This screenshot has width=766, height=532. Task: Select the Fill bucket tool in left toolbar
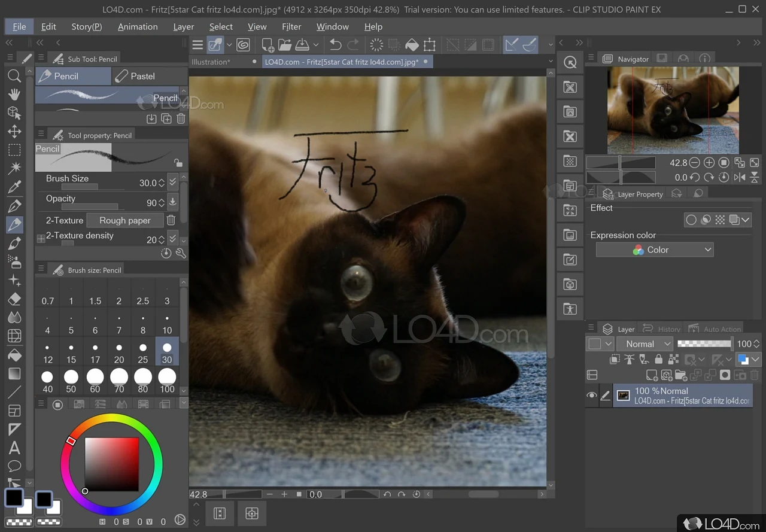(14, 355)
